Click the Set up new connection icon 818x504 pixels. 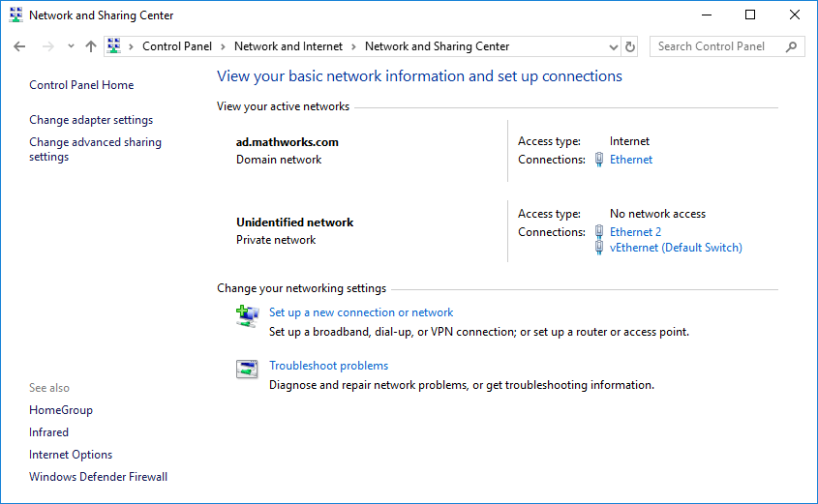[x=247, y=315]
